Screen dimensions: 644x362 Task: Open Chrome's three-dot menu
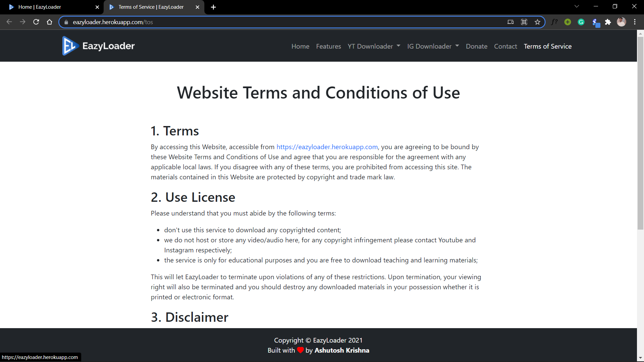coord(635,22)
